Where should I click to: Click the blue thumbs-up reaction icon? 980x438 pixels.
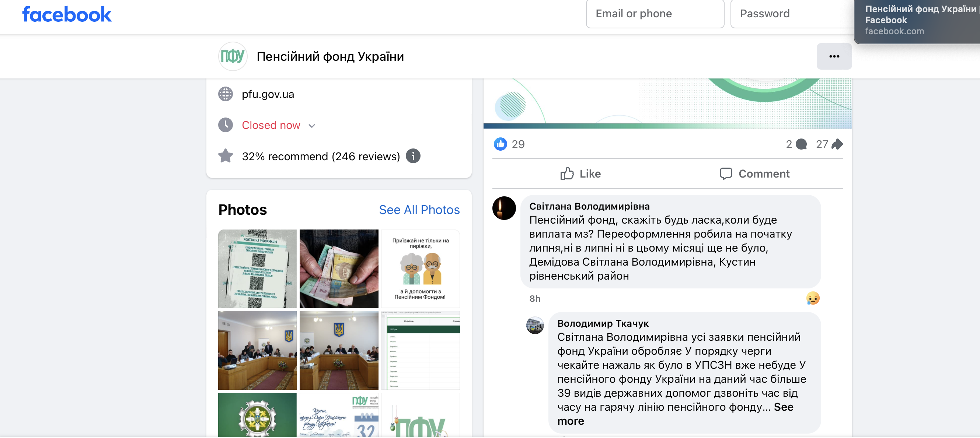point(500,144)
